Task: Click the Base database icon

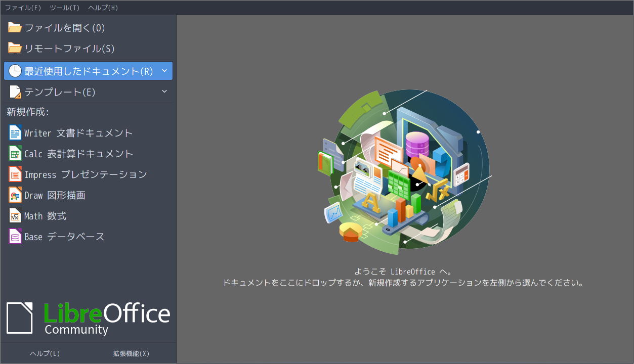Action: tap(15, 236)
